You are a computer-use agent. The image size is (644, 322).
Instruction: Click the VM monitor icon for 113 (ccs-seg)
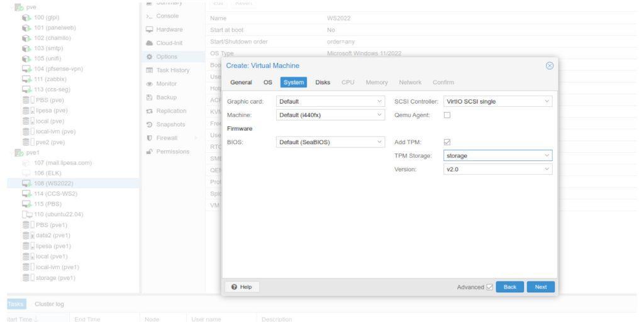pos(26,89)
